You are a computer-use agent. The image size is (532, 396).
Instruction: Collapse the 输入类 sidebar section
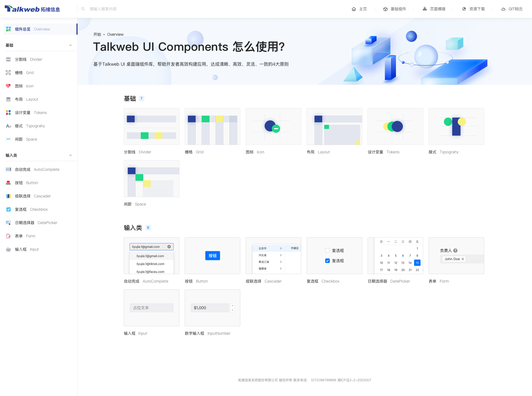tap(70, 155)
